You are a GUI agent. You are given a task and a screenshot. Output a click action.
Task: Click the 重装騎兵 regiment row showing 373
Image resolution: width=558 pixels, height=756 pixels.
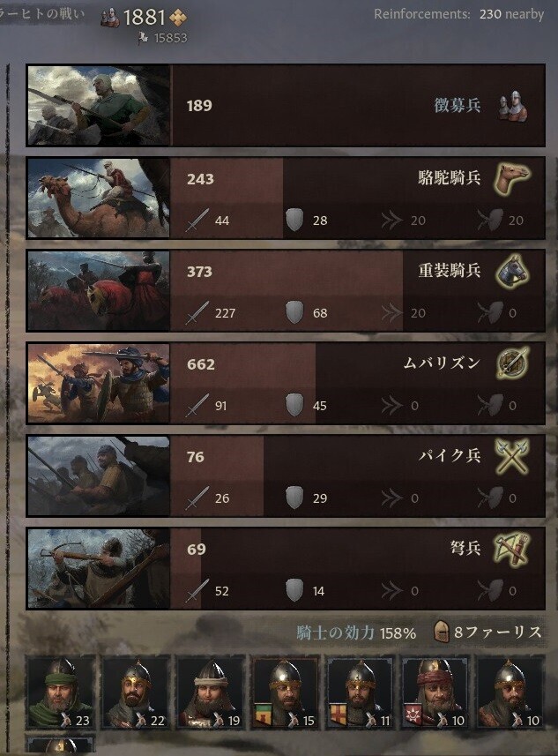[x=286, y=290]
